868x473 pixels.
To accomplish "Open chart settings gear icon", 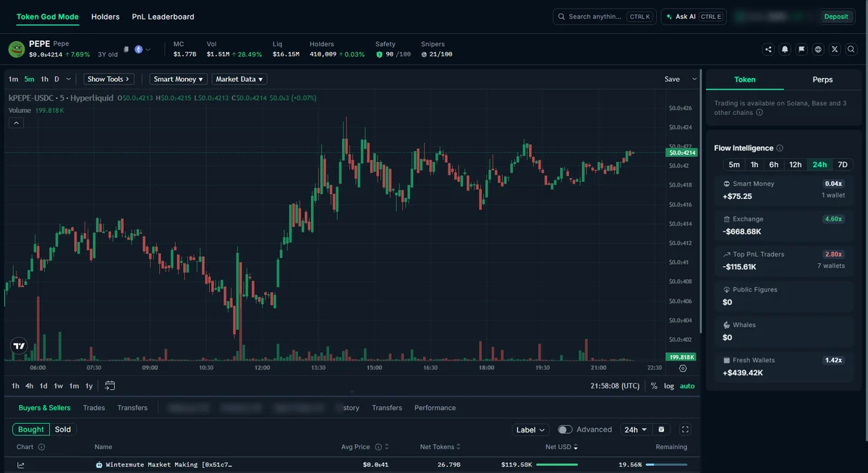I will click(683, 368).
